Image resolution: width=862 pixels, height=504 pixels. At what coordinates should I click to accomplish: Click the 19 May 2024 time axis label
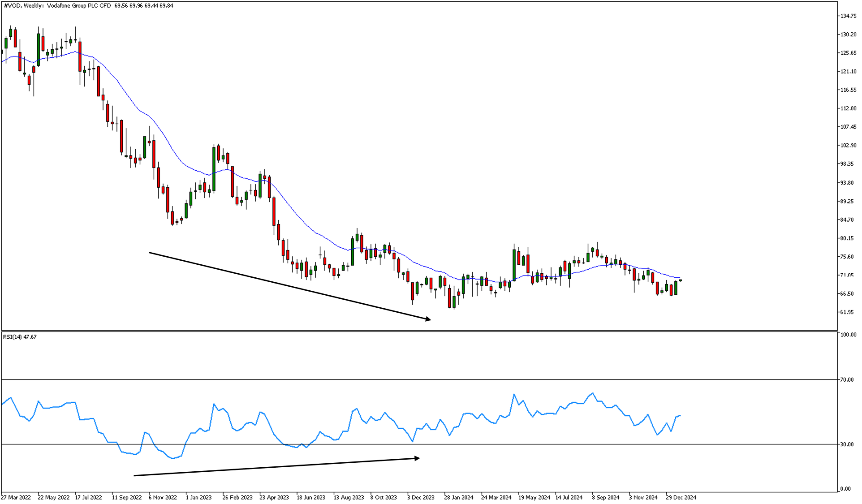click(x=534, y=498)
